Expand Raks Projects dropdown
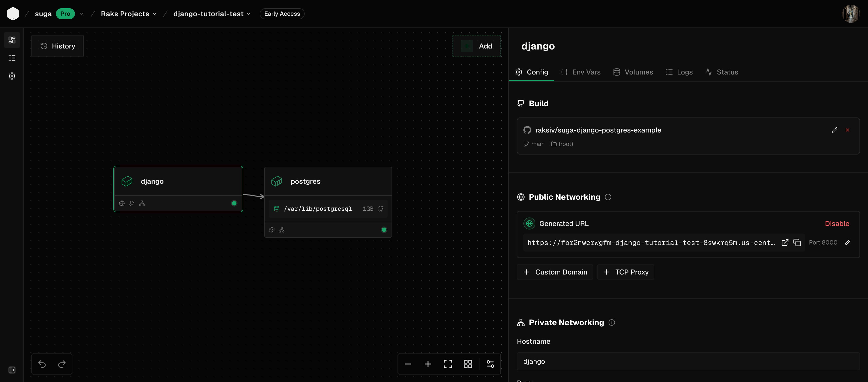The image size is (868, 382). coord(154,14)
